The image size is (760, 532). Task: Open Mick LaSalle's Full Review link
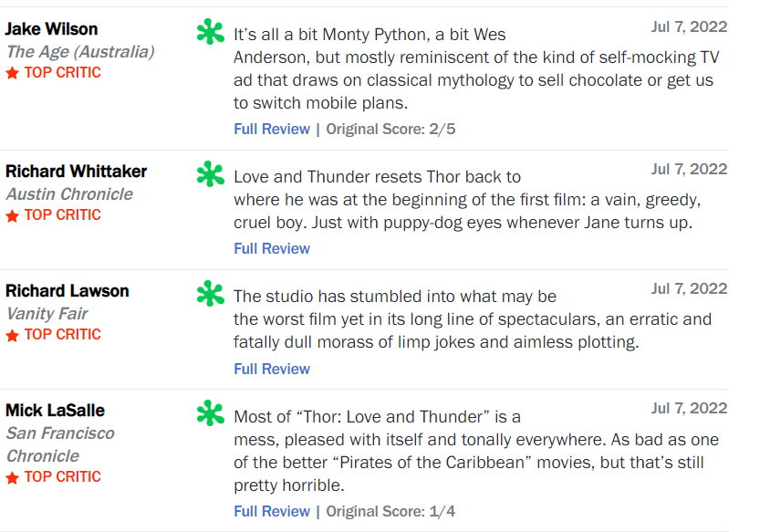(272, 511)
